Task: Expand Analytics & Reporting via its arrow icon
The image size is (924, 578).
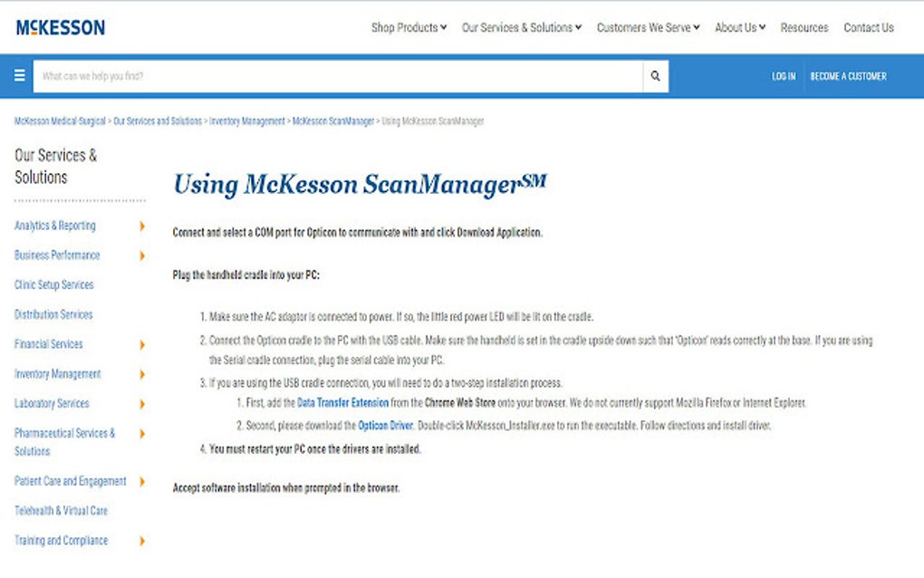Action: pyautogui.click(x=142, y=226)
